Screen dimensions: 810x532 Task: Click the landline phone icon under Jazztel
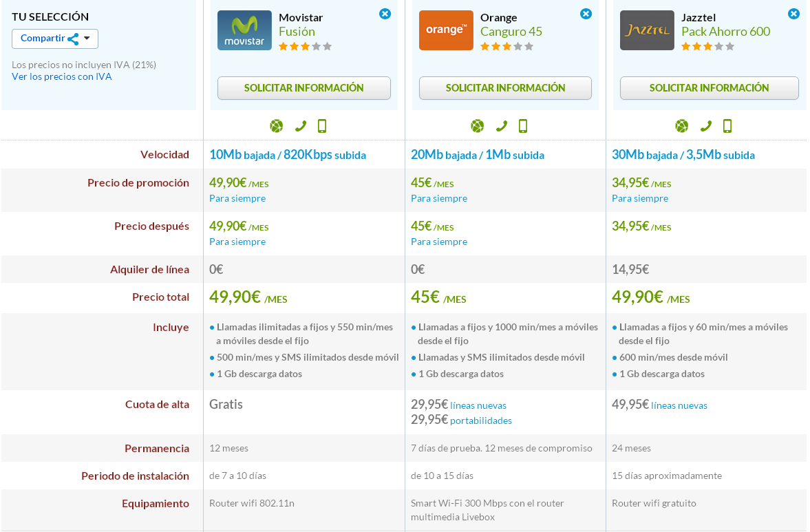click(x=706, y=126)
